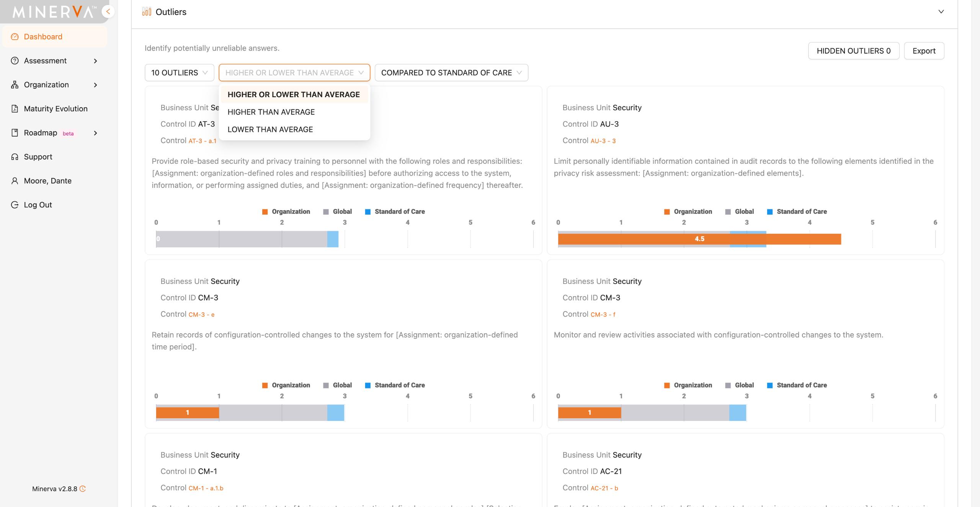The width and height of the screenshot is (980, 507).
Task: Click the Export button
Action: tap(924, 51)
